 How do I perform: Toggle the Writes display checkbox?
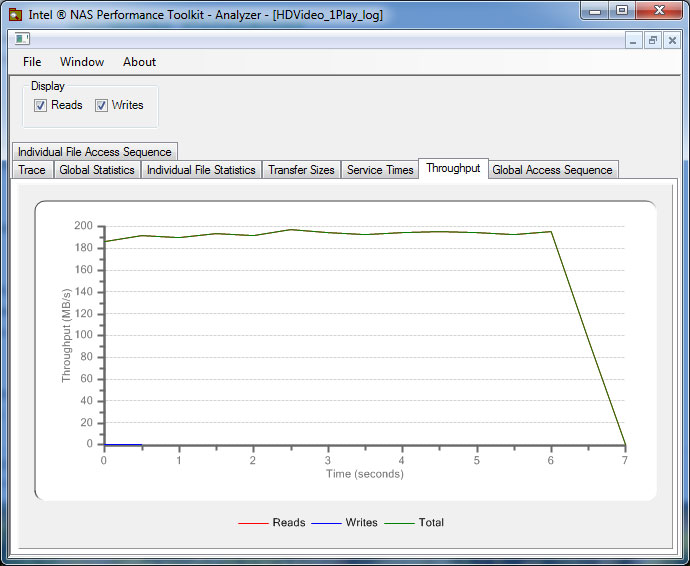point(101,105)
